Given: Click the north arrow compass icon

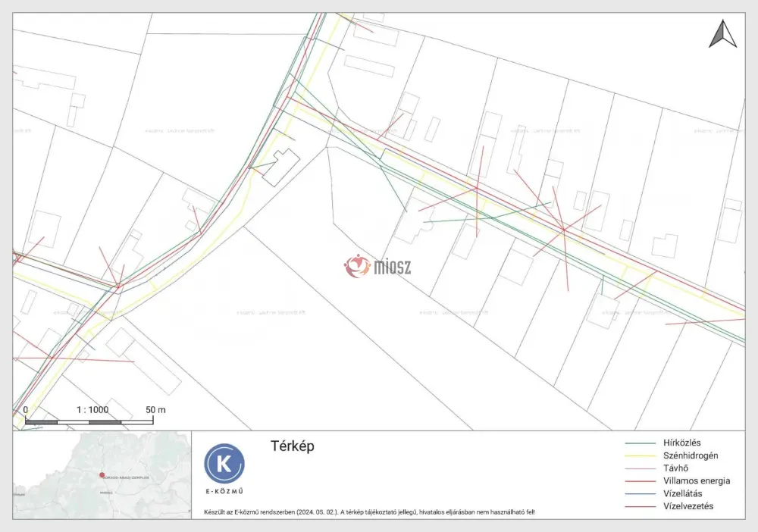Looking at the screenshot, I should point(722,34).
